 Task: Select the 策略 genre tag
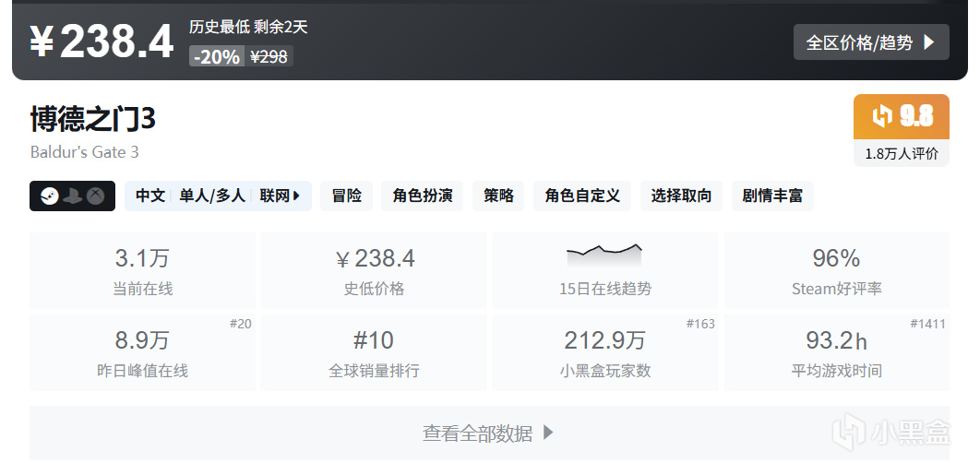[x=498, y=196]
